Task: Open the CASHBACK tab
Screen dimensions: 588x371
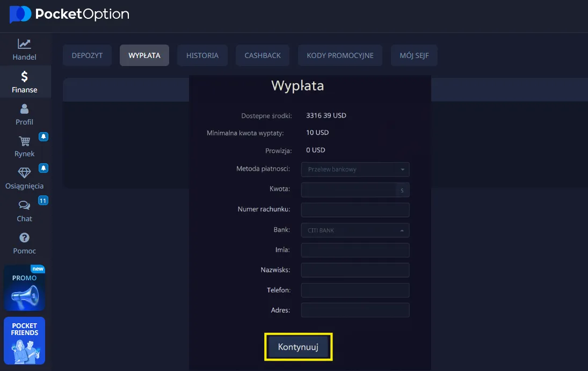Action: coord(263,55)
